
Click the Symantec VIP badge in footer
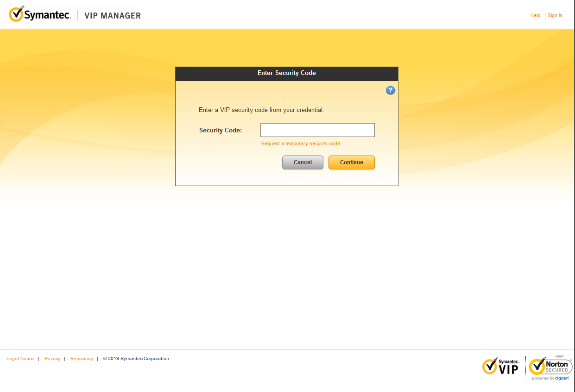point(501,366)
